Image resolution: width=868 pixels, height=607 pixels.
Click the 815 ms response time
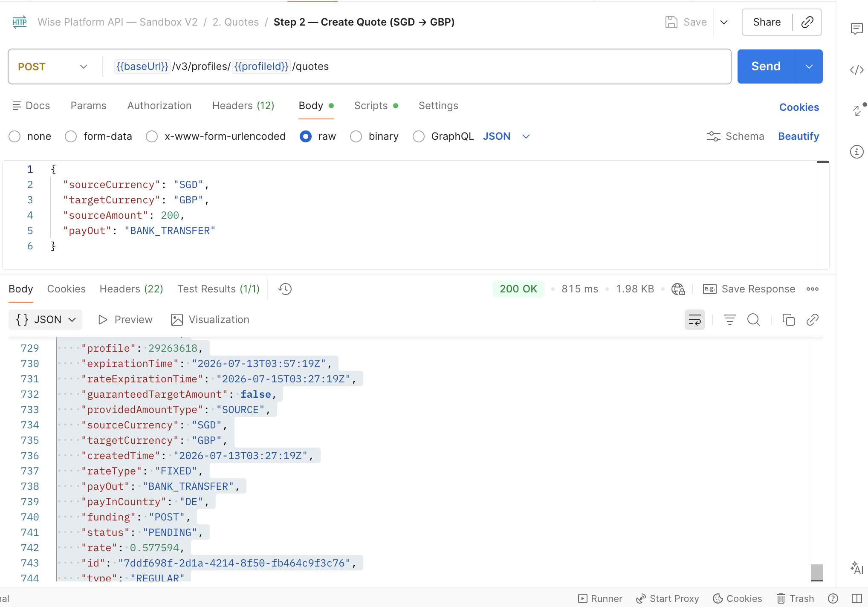coord(579,289)
